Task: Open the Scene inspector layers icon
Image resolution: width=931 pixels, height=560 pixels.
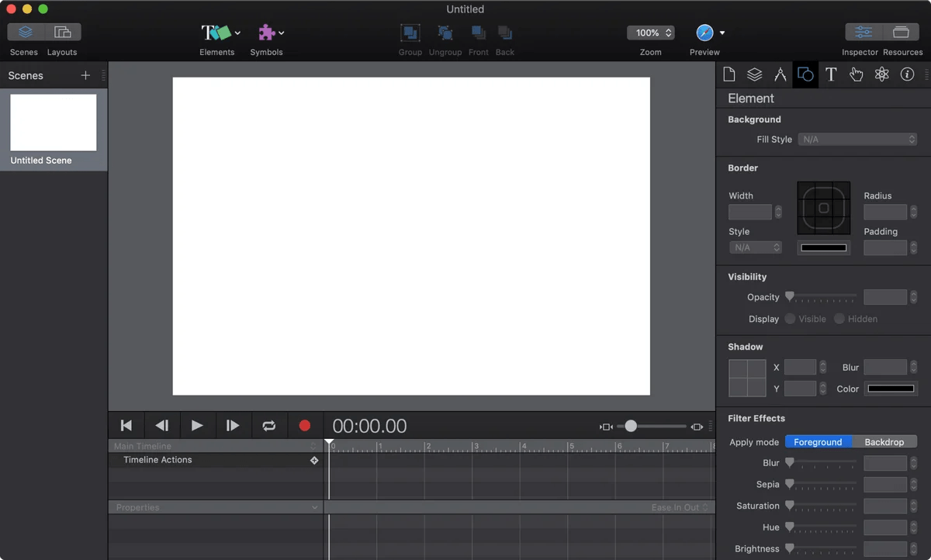Action: 753,74
